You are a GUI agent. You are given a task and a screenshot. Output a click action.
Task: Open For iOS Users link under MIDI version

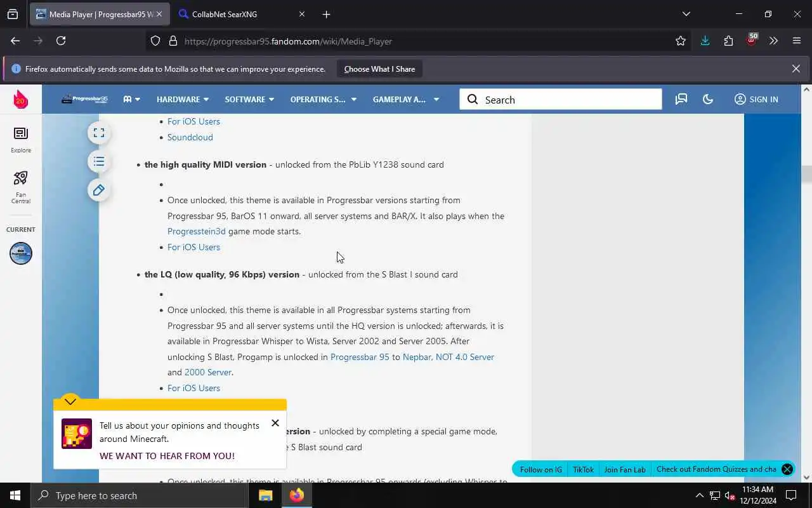tap(193, 247)
